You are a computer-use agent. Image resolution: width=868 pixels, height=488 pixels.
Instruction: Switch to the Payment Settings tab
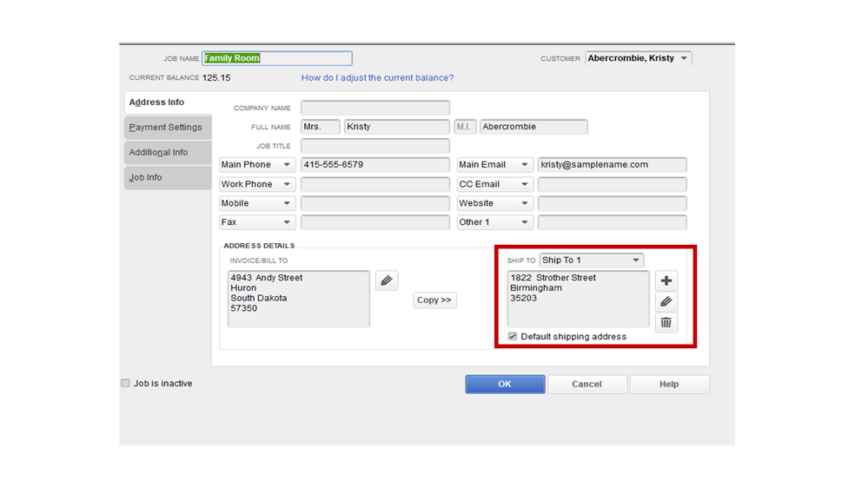coord(168,128)
